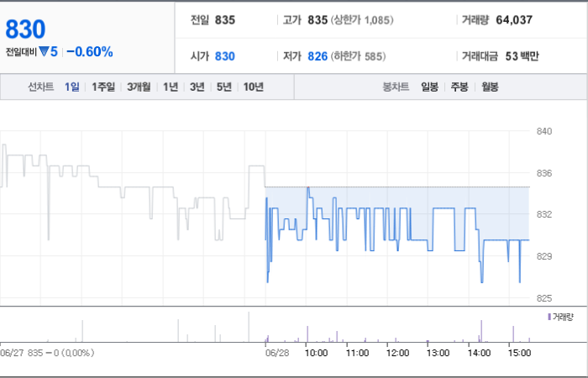Click the 836 y-axis label

click(544, 173)
